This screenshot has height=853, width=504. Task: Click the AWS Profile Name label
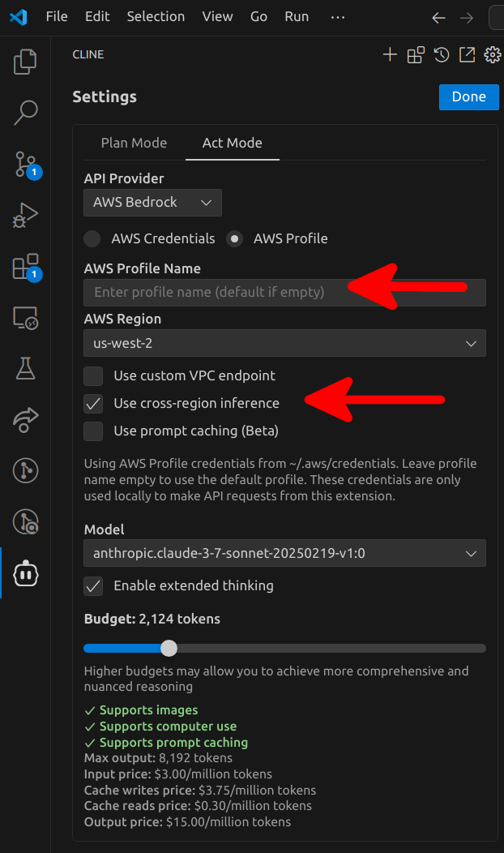point(143,268)
